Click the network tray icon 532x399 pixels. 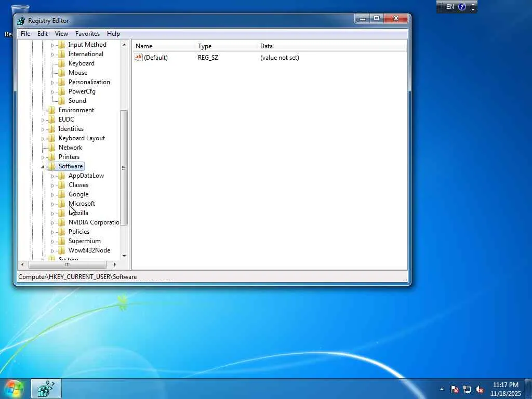point(467,390)
